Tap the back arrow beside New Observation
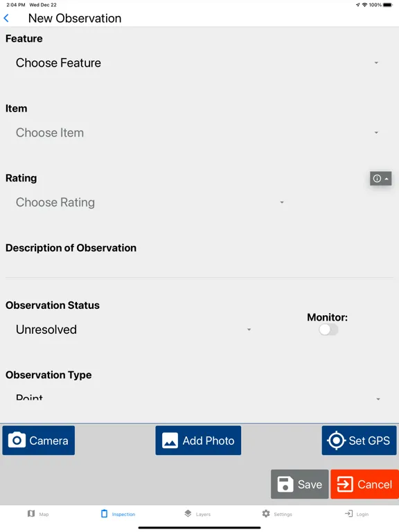Screen dimensions: 399x532 click(x=6, y=18)
